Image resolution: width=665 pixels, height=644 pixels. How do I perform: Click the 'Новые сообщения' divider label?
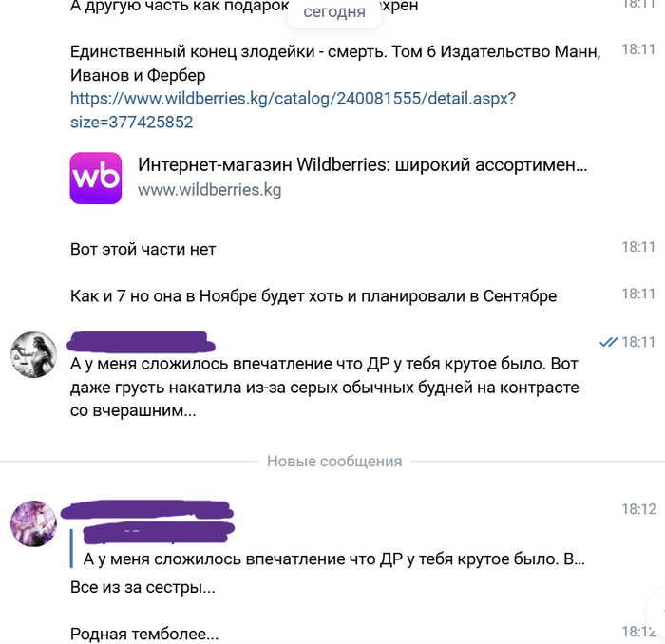click(x=334, y=461)
